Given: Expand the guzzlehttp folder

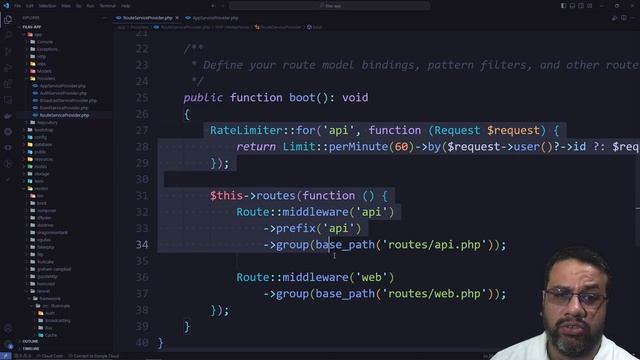Looking at the screenshot, I should tap(47, 276).
